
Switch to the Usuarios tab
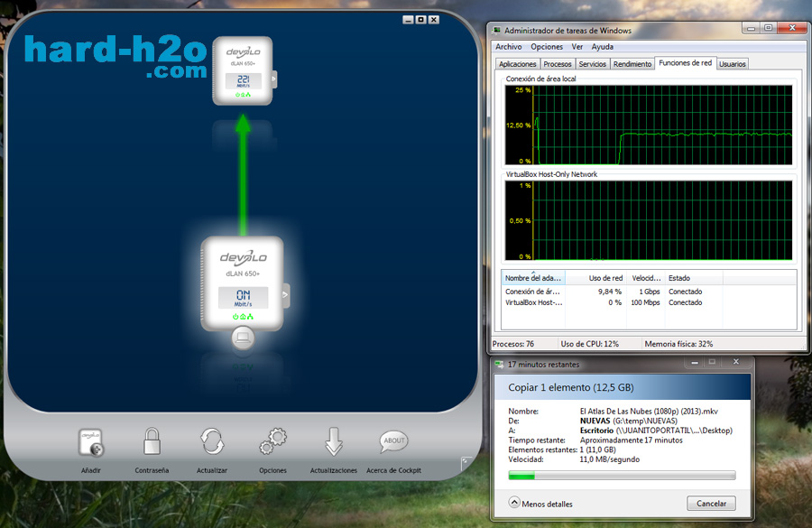[x=733, y=64]
